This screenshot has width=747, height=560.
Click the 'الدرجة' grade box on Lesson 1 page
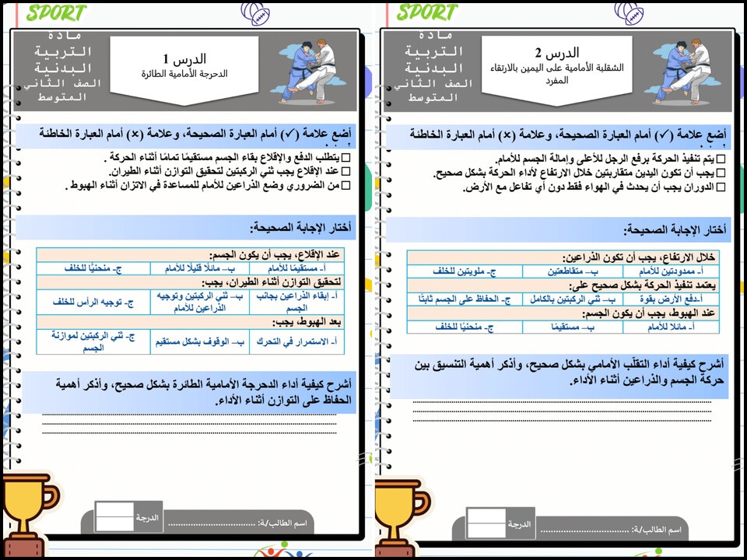[x=128, y=517]
